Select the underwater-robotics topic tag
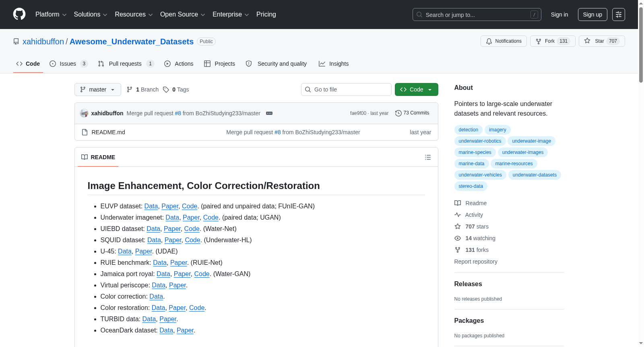644x347 pixels. 480,141
